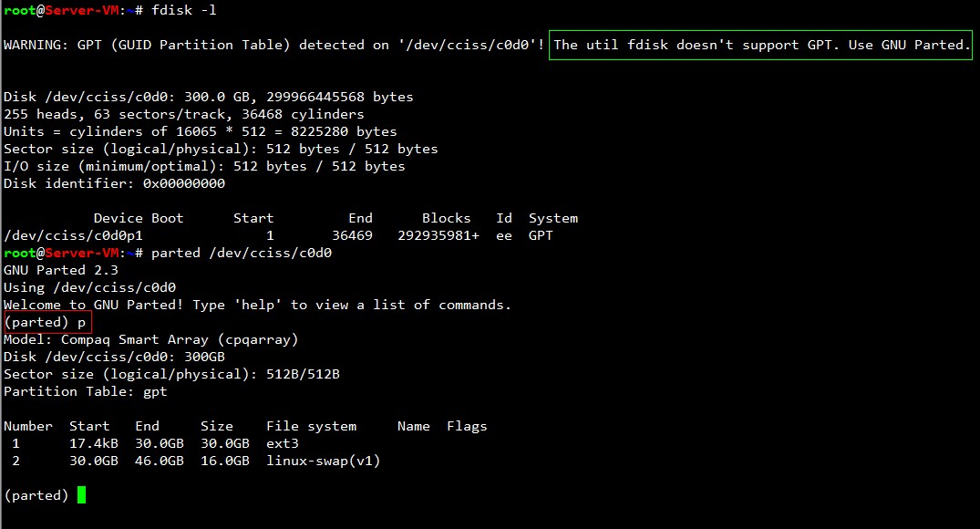Click the 'Partition Table: gpt' line

coord(86,391)
